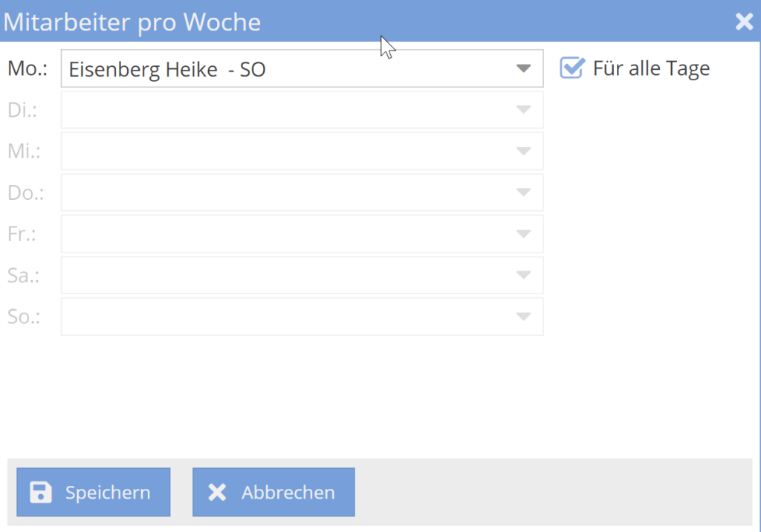The image size is (761, 532).
Task: Select the Eisenberg Heike - SO entry field
Action: click(x=297, y=68)
